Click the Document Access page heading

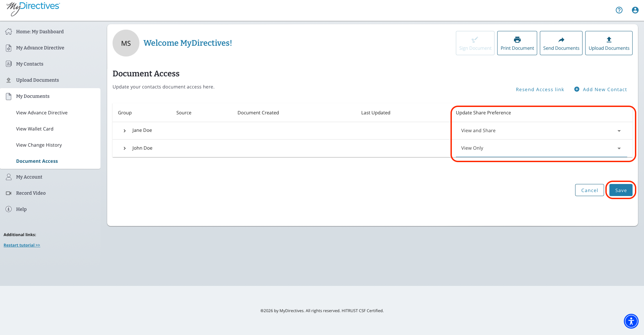pyautogui.click(x=146, y=74)
